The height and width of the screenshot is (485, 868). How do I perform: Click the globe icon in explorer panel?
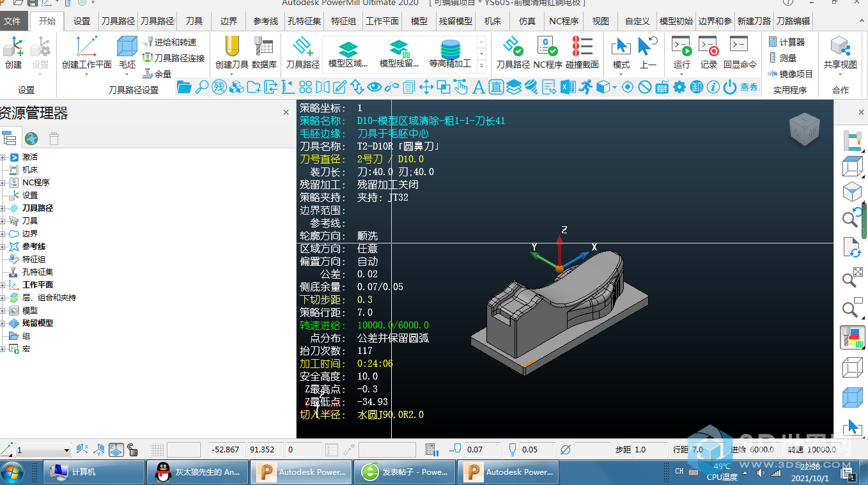pyautogui.click(x=31, y=138)
